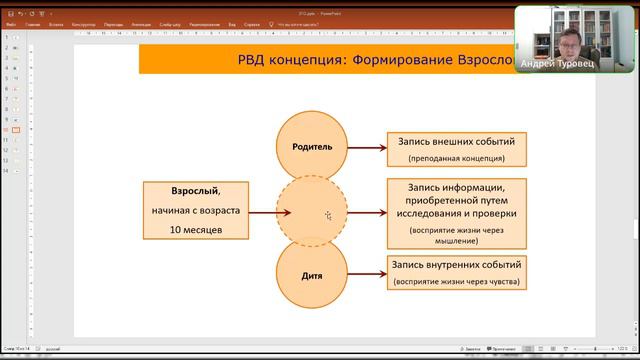Select slide 4 thumbnail in slide panel

pos(16,69)
